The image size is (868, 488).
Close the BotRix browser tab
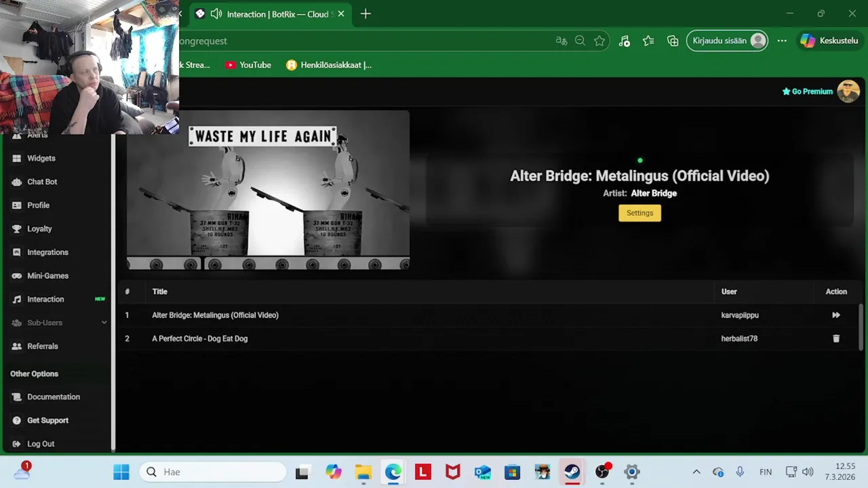341,14
